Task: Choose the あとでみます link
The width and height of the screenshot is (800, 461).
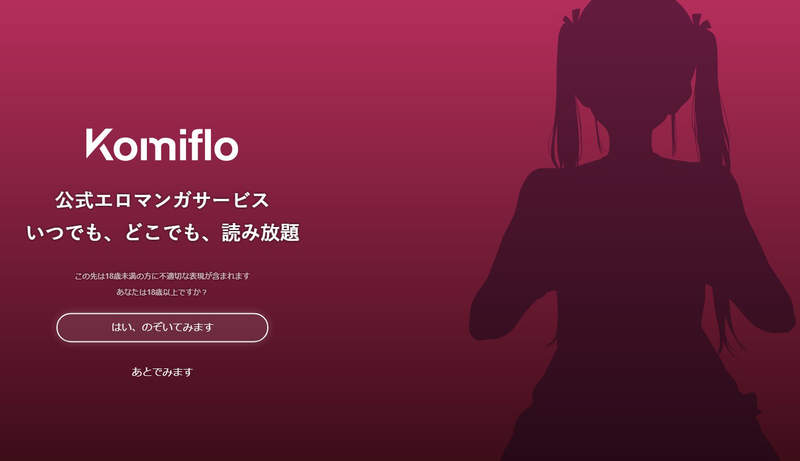Action: [x=162, y=372]
